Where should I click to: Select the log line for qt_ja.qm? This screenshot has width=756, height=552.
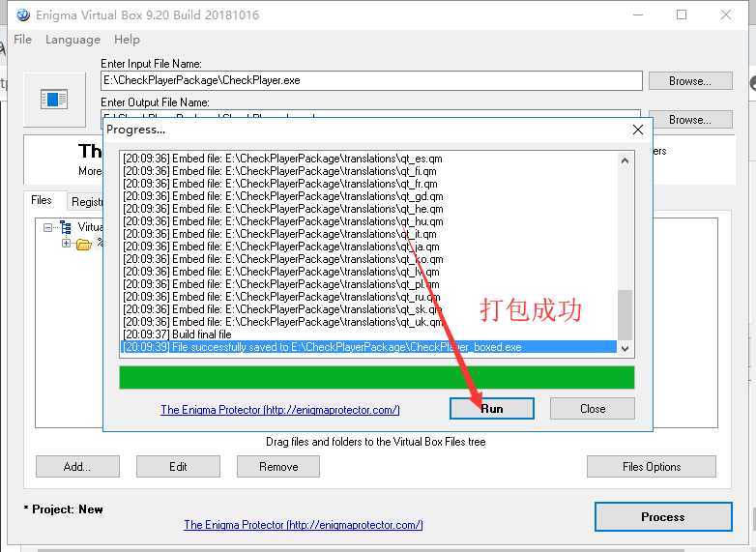pos(369,247)
